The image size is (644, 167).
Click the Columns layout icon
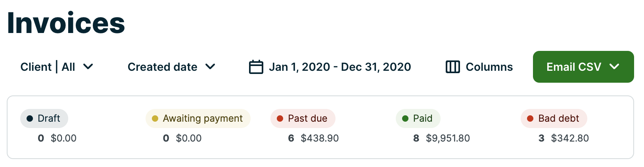click(452, 67)
